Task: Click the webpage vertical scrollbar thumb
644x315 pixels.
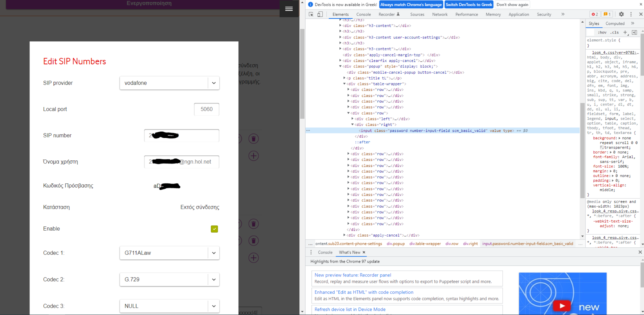Action: coord(302,74)
